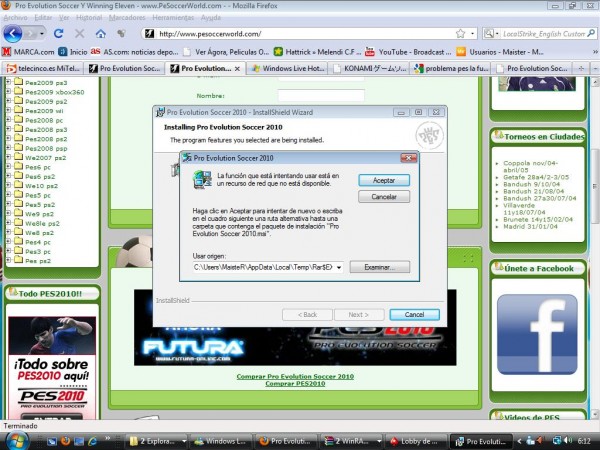Open the WinRAR taskbar group
The width and height of the screenshot is (600, 450).
(351, 441)
